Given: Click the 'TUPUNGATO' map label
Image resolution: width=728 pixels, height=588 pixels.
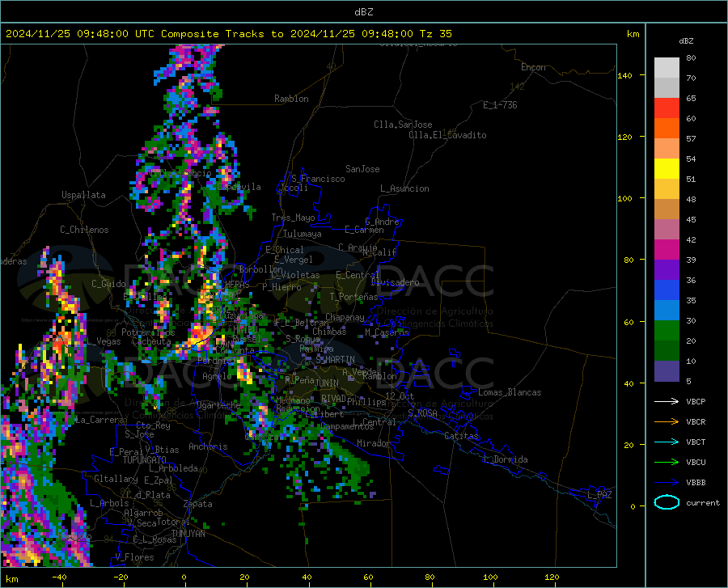Looking at the screenshot, I should point(145,460).
